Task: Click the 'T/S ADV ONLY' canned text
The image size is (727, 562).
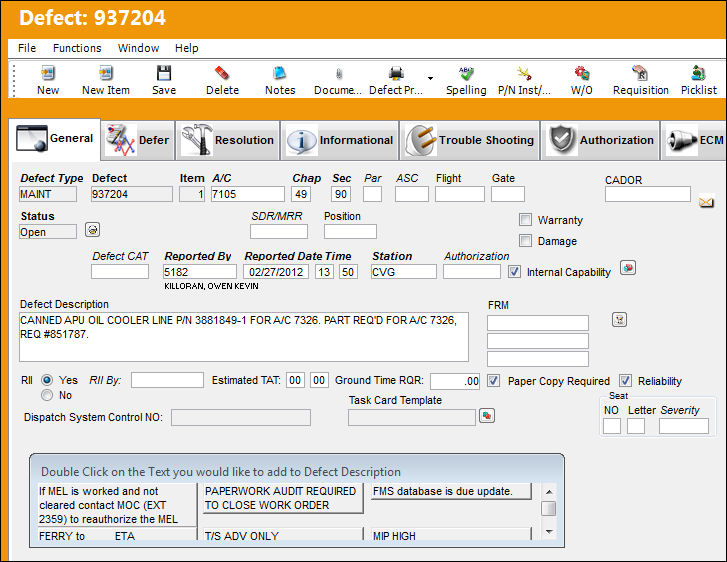Action: [242, 536]
